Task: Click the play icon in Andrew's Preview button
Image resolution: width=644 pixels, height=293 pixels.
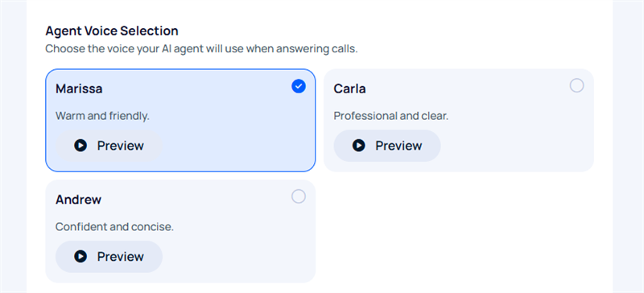Action: point(80,257)
